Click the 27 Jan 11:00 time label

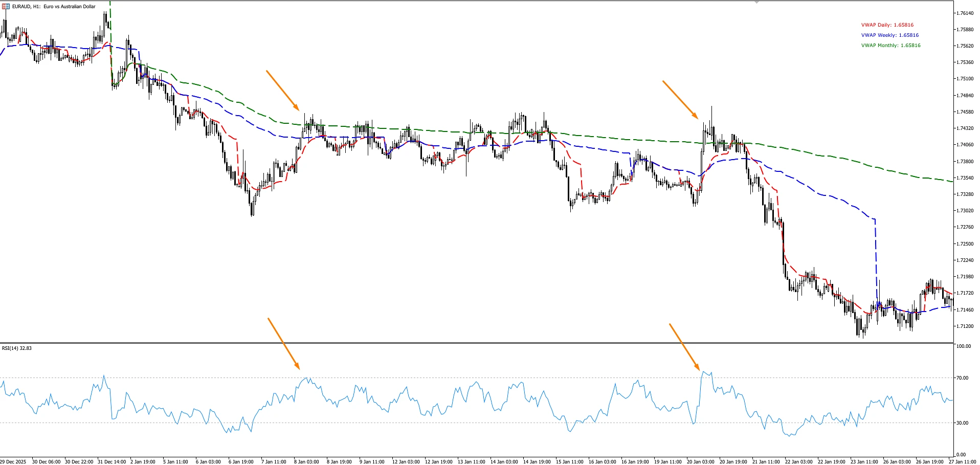click(x=963, y=462)
